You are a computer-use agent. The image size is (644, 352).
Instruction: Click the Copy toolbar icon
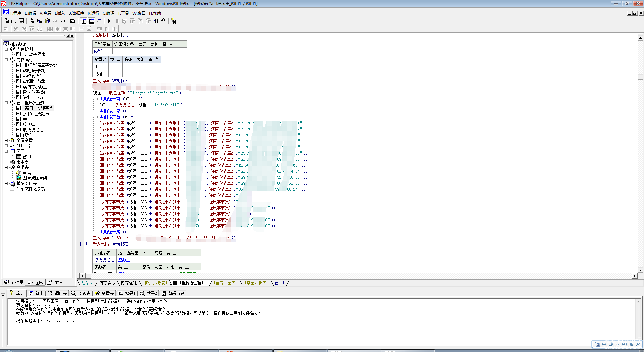[40, 21]
